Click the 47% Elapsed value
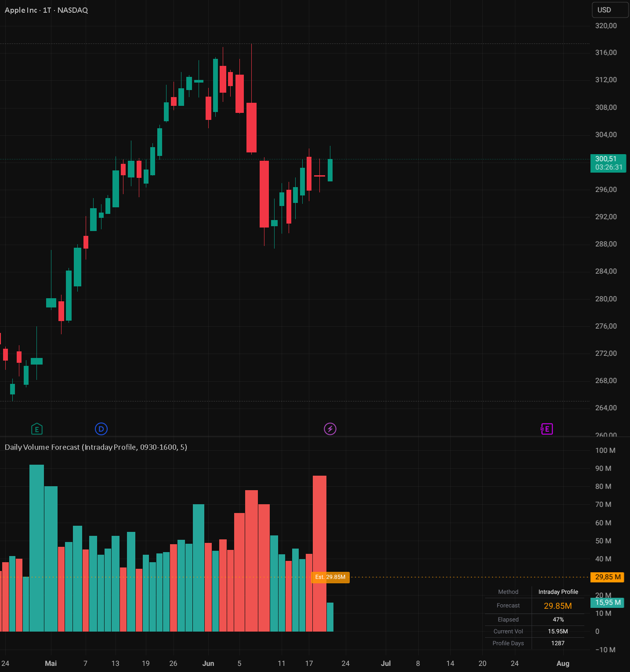Screen dimensions: 630x672 tap(558, 619)
